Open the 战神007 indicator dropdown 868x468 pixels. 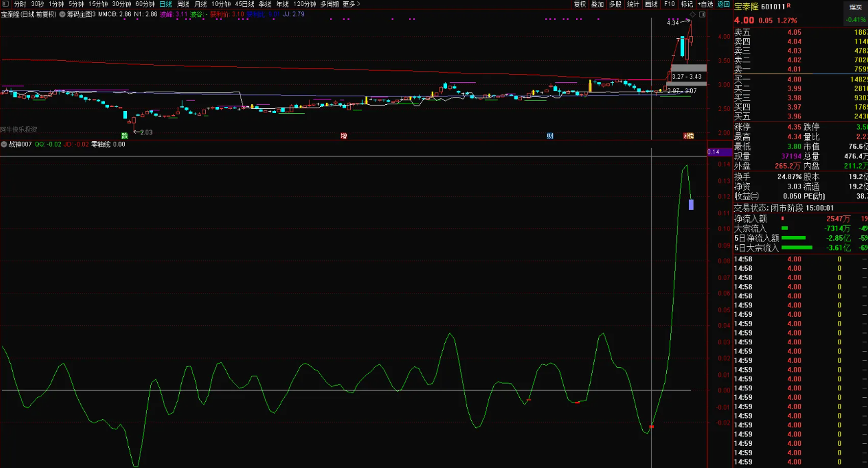point(5,144)
